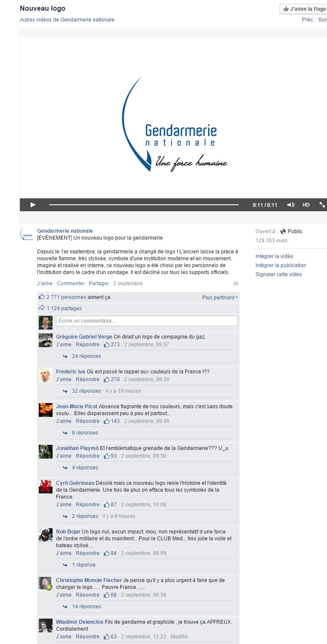Viewport: 327px width, 644px height.
Task: Open the 2 septembre post timestamp
Action: pyautogui.click(x=128, y=283)
